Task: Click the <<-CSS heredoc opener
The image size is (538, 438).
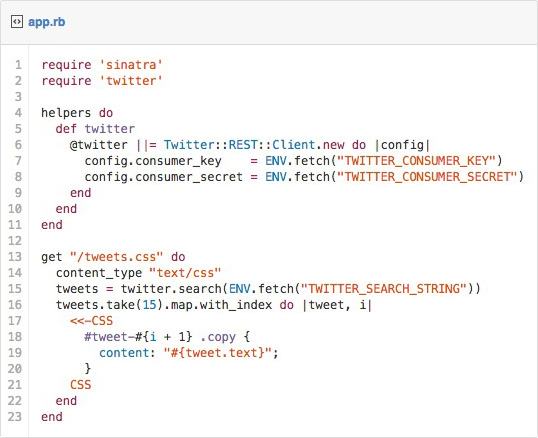Action: pos(91,321)
